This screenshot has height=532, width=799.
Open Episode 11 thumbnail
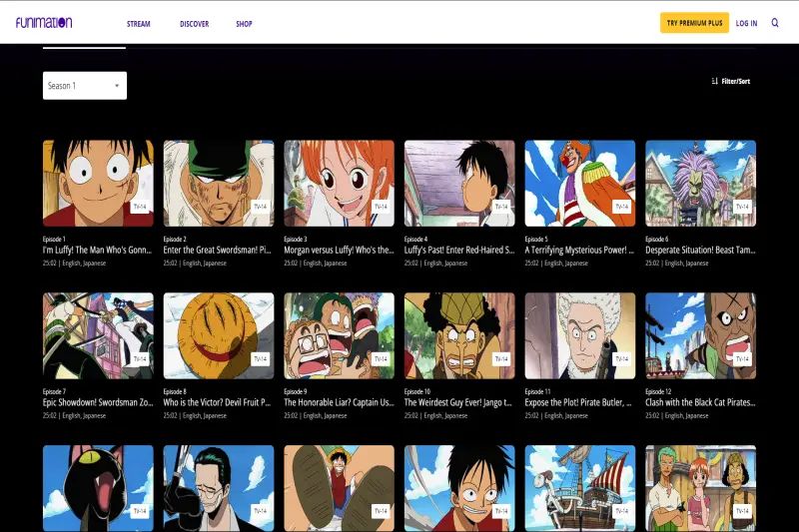pyautogui.click(x=580, y=335)
